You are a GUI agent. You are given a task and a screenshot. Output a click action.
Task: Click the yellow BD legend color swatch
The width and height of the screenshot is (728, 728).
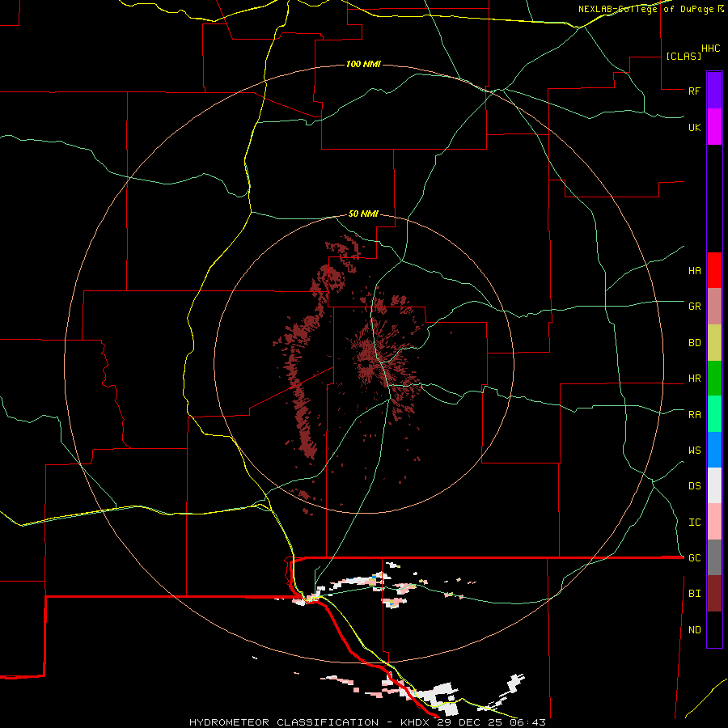(x=714, y=343)
